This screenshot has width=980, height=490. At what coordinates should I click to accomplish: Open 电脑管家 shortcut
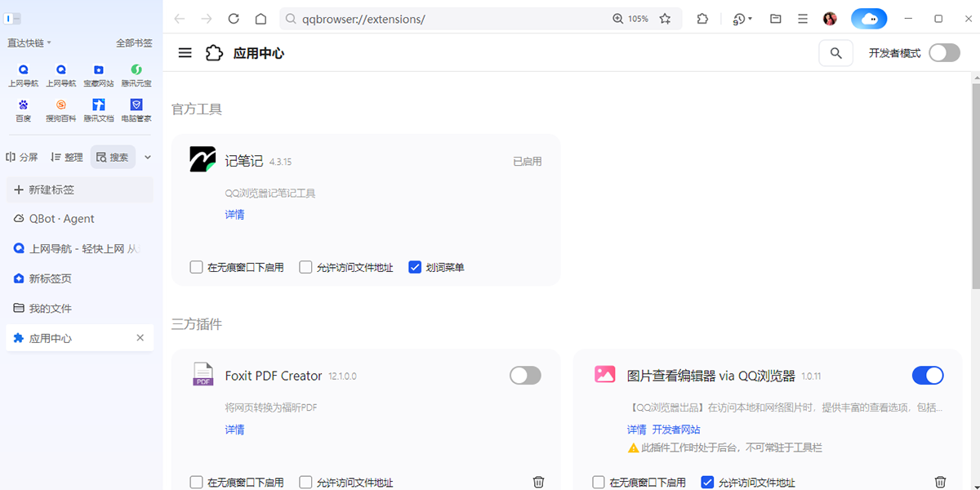click(136, 110)
